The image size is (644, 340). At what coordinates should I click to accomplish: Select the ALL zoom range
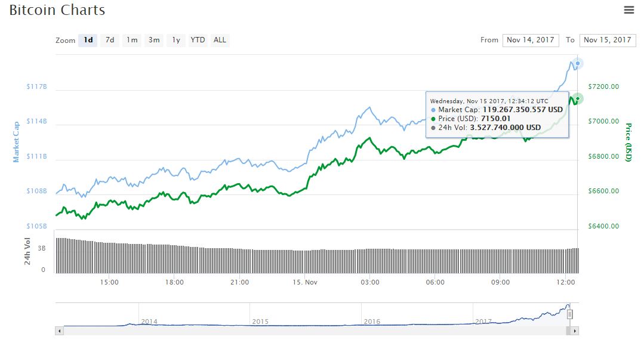[220, 40]
